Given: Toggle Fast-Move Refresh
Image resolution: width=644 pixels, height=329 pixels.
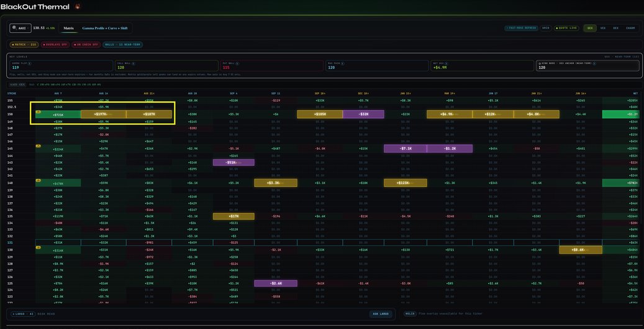Looking at the screenshot, I should (x=521, y=28).
